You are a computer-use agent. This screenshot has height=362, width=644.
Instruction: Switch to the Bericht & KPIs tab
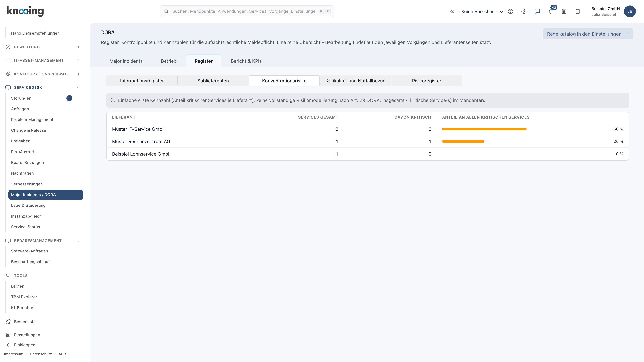246,61
